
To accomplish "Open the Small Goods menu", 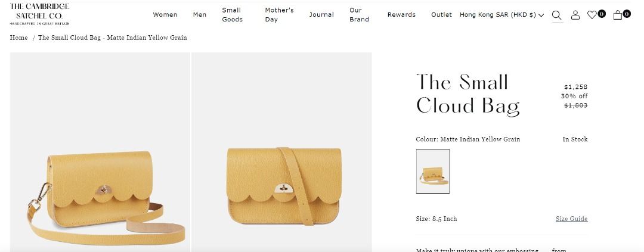I will pyautogui.click(x=233, y=15).
